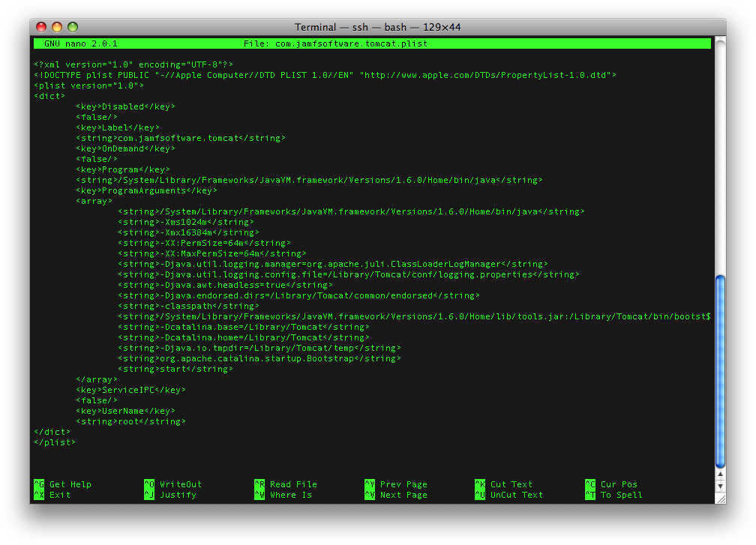756x545 pixels.
Task: Click the window resize grip bottom-right corner
Action: tap(721, 497)
